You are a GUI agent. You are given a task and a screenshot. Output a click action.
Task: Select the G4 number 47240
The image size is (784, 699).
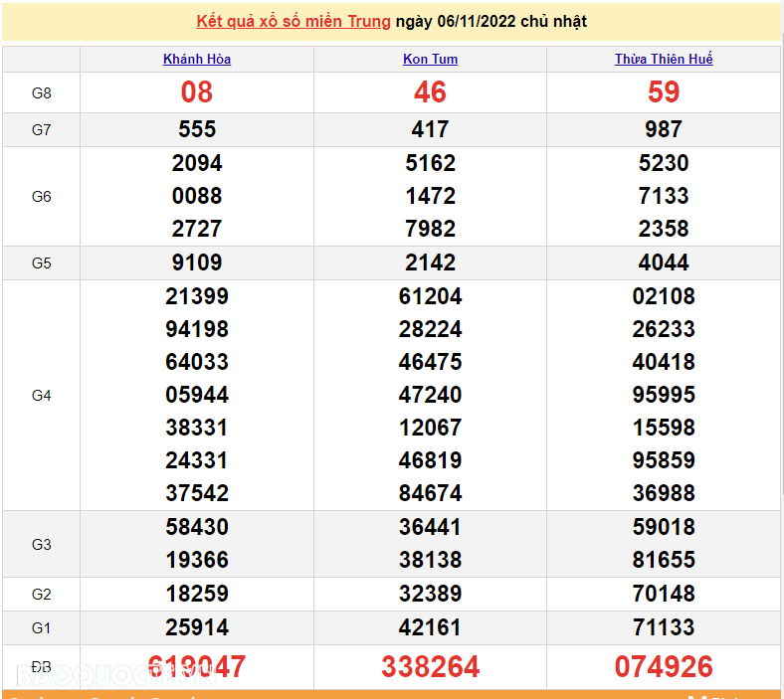(430, 395)
